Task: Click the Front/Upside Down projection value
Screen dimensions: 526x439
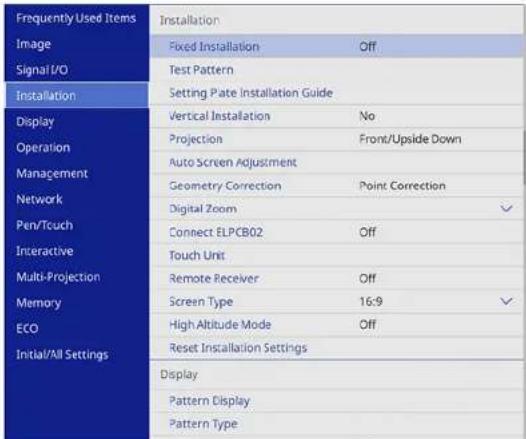Action: [x=410, y=139]
